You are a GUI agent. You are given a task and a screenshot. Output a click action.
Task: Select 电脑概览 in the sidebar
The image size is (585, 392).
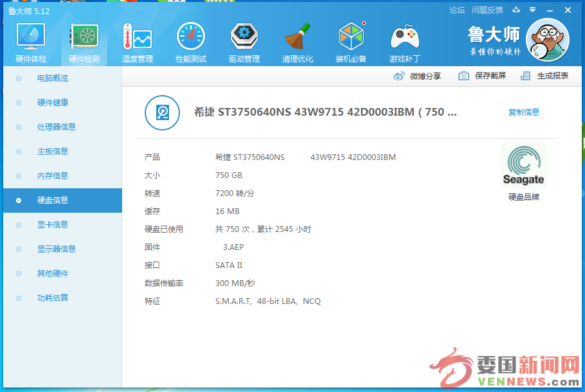click(x=63, y=78)
